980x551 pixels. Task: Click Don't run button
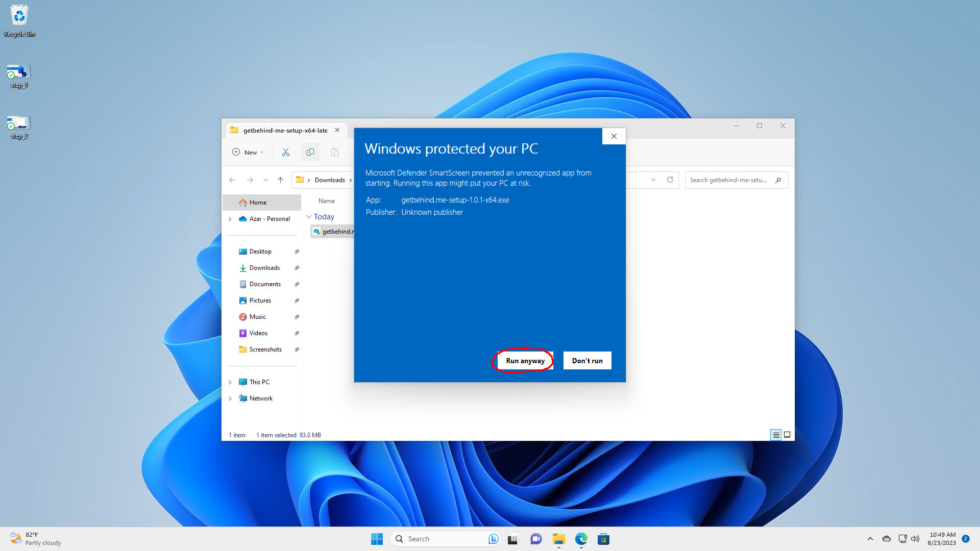point(587,361)
